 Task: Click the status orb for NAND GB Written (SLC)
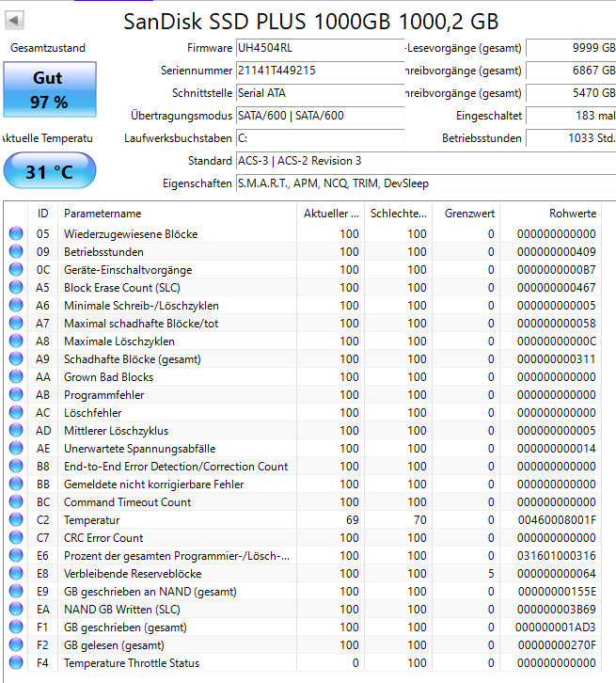[x=16, y=609]
